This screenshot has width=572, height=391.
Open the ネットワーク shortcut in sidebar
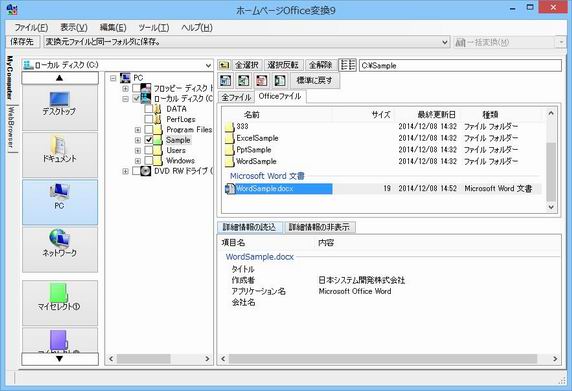[60, 249]
